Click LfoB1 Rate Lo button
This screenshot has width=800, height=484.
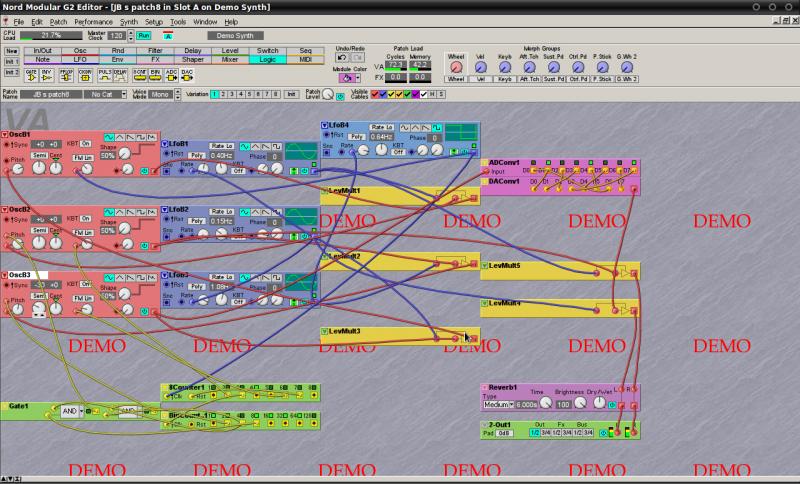click(x=222, y=146)
